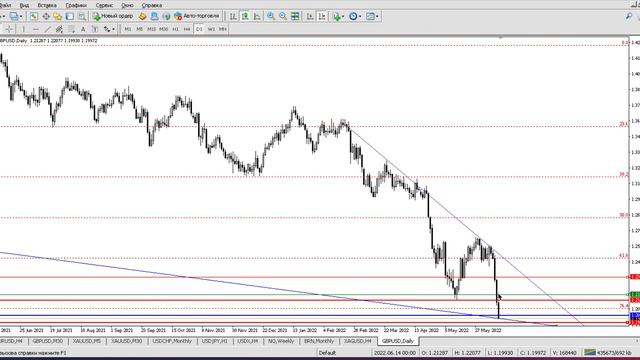
Task: Open the Вставка menu
Action: (x=47, y=5)
